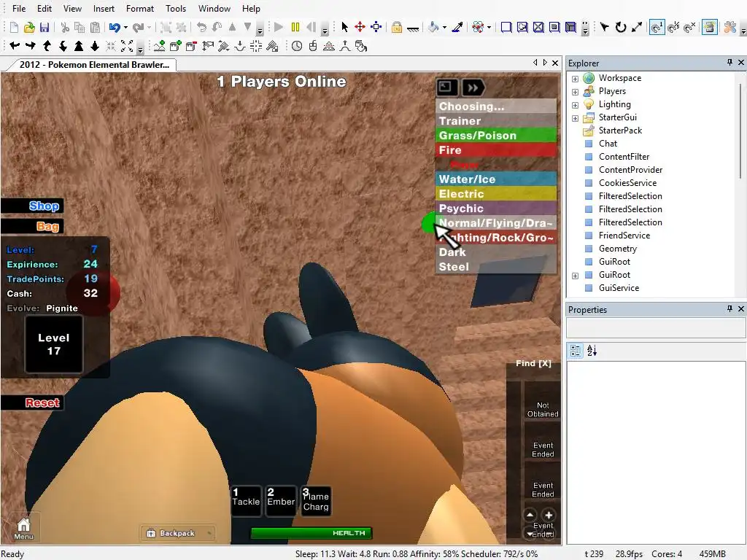Open the Material dropdown arrow
The image size is (747, 560).
489,28
